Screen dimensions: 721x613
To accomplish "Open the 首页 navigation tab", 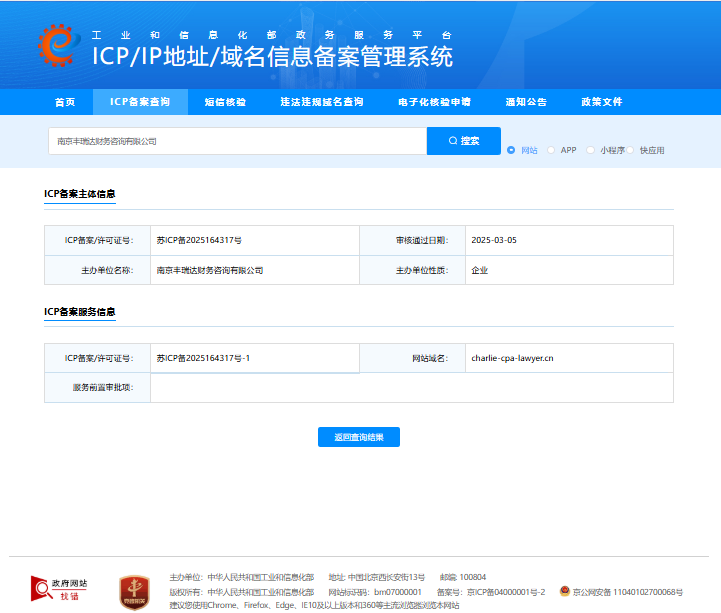I will (x=65, y=102).
